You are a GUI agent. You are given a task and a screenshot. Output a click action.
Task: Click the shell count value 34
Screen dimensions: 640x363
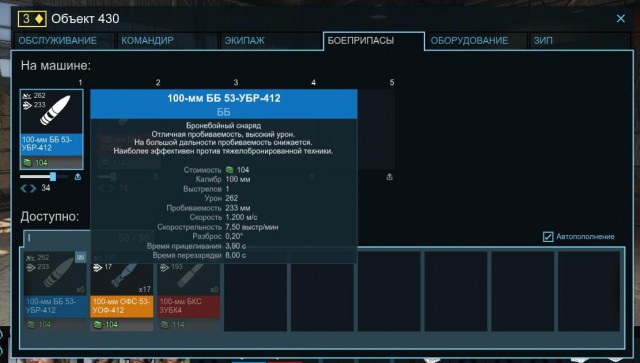[46, 188]
